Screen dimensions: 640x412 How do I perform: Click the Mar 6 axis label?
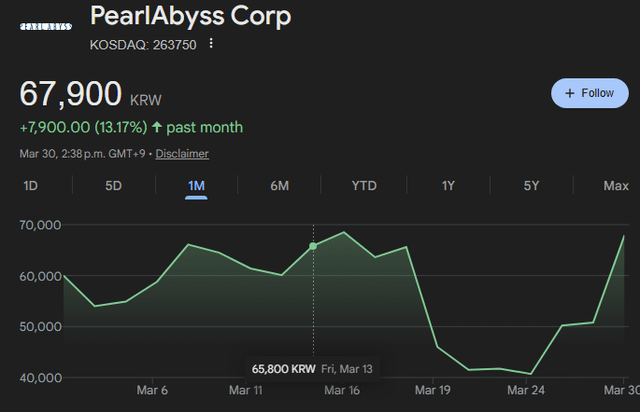click(x=152, y=390)
